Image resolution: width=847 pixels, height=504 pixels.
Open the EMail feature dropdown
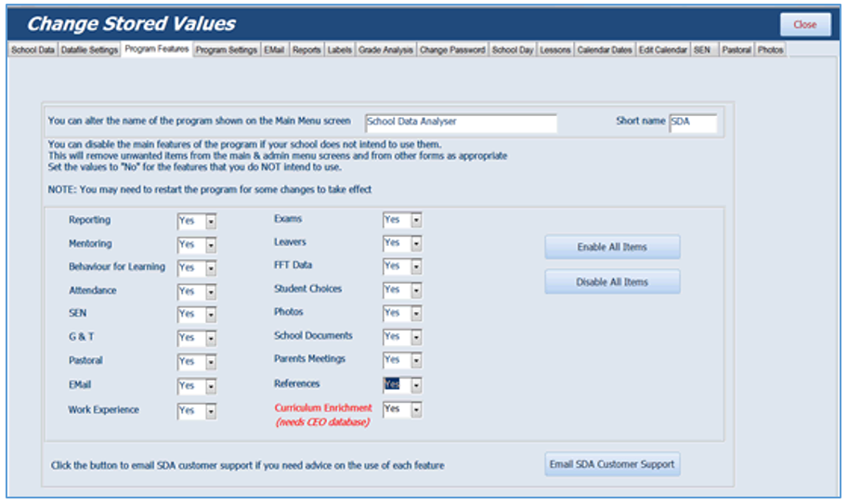211,386
